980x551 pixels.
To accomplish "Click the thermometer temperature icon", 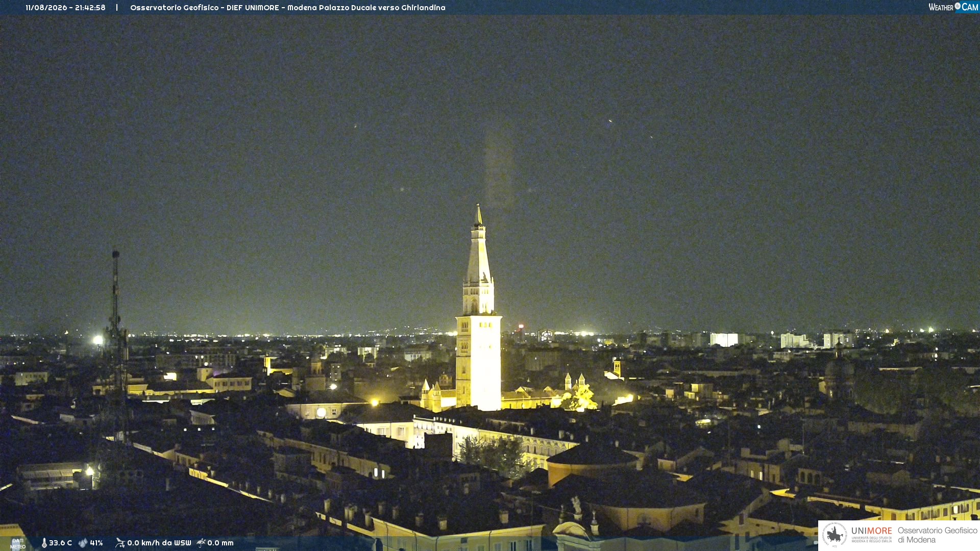I will [44, 543].
